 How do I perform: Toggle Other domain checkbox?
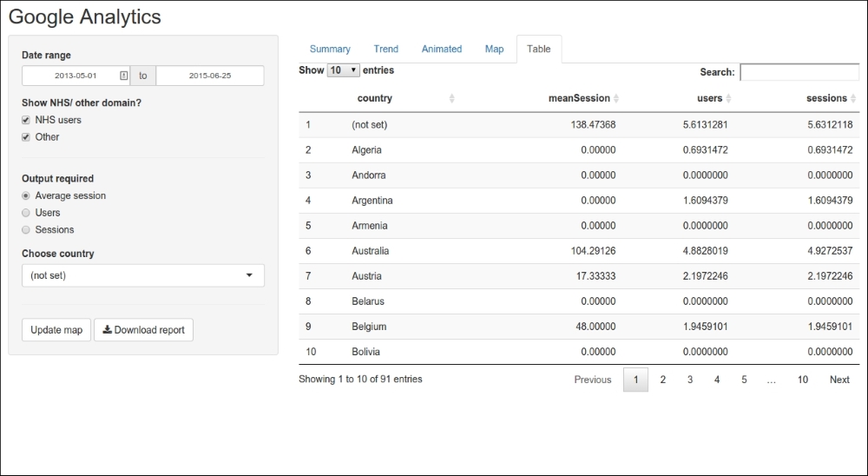point(25,137)
